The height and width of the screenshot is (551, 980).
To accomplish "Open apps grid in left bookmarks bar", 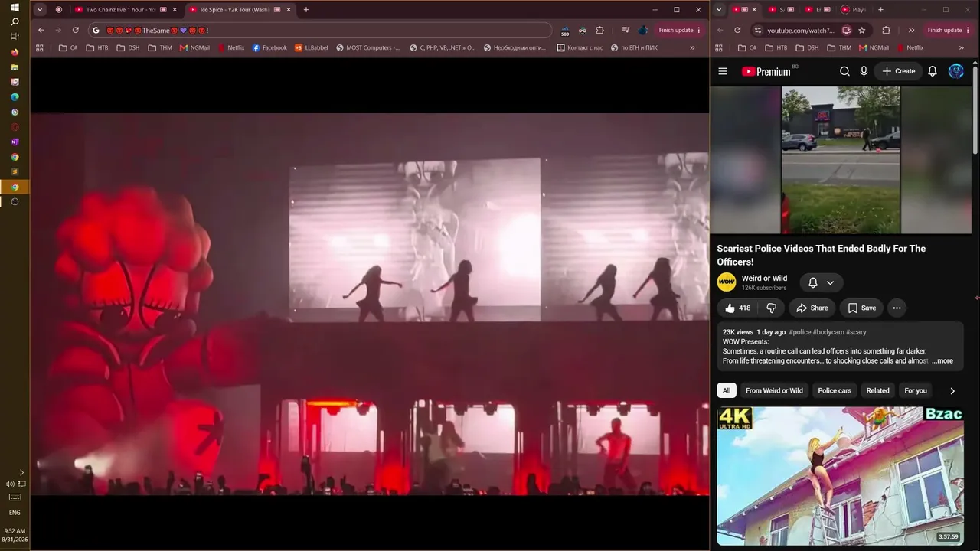I will pyautogui.click(x=41, y=47).
